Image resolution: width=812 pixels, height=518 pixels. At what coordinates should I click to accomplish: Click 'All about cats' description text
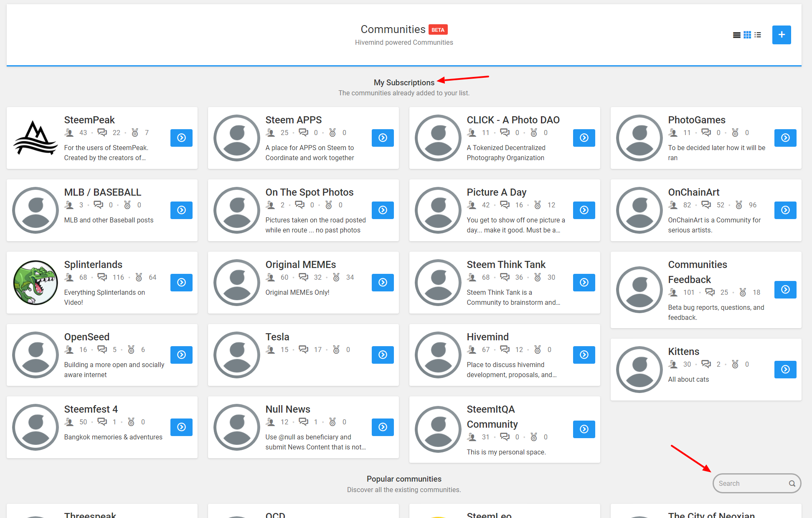coord(688,380)
